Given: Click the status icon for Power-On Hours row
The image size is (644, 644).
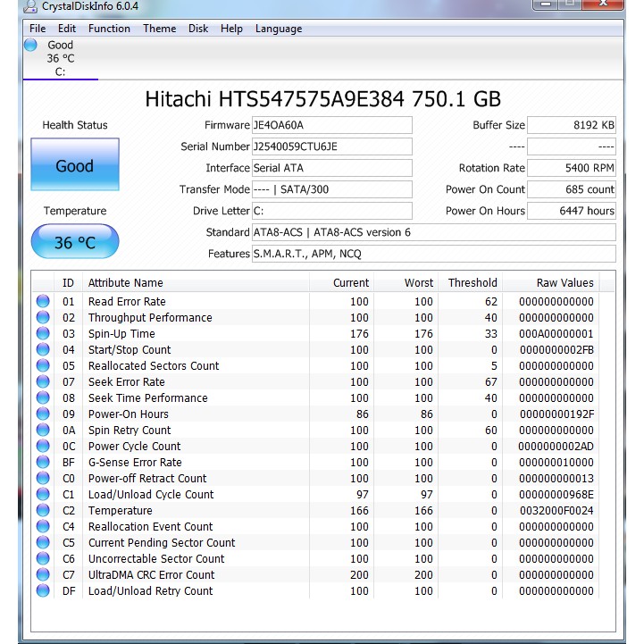Looking at the screenshot, I should pos(43,414).
